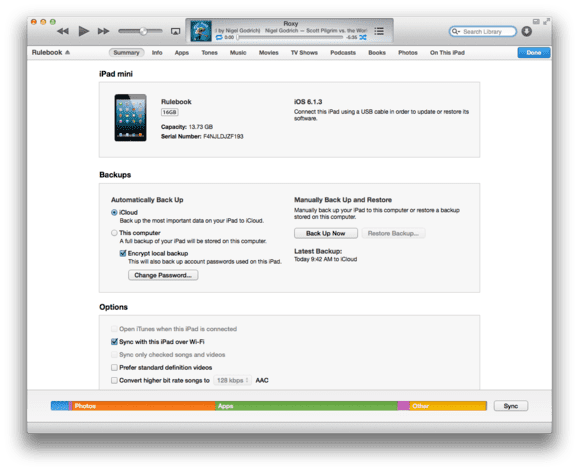This screenshot has width=579, height=471.
Task: Skip ahead with the fast-forward button
Action: point(103,31)
